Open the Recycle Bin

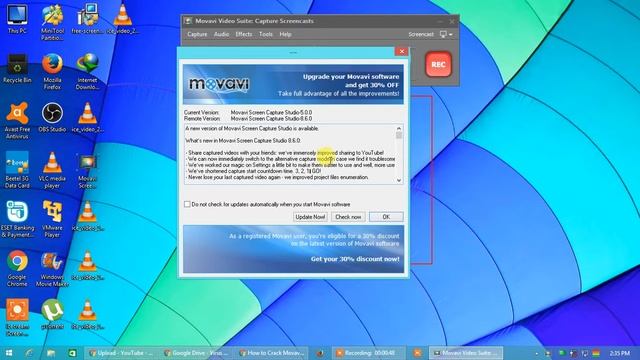tap(17, 68)
